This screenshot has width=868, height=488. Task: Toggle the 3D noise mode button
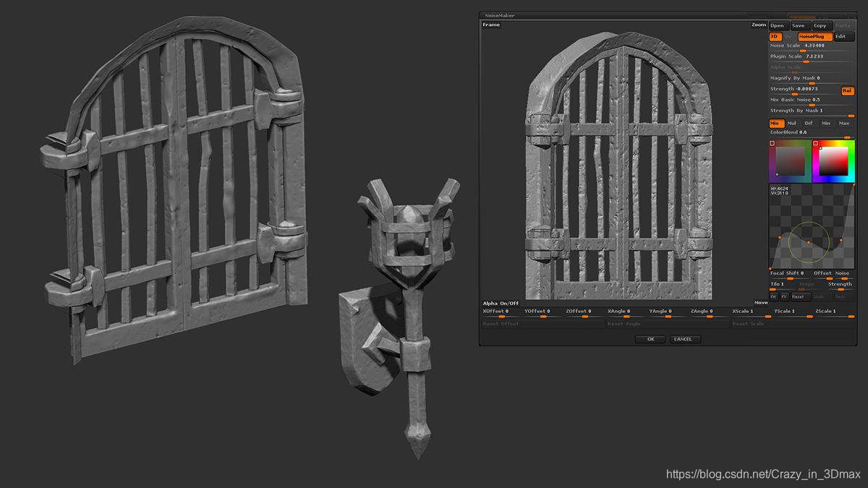tap(775, 36)
